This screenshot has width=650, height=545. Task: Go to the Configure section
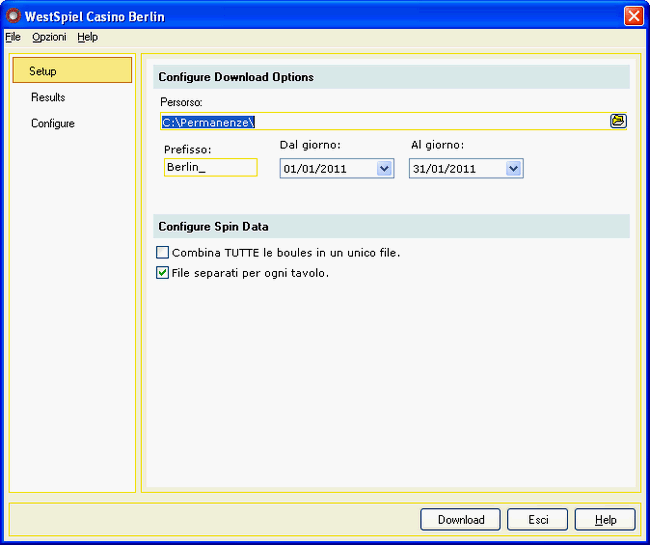[x=52, y=123]
